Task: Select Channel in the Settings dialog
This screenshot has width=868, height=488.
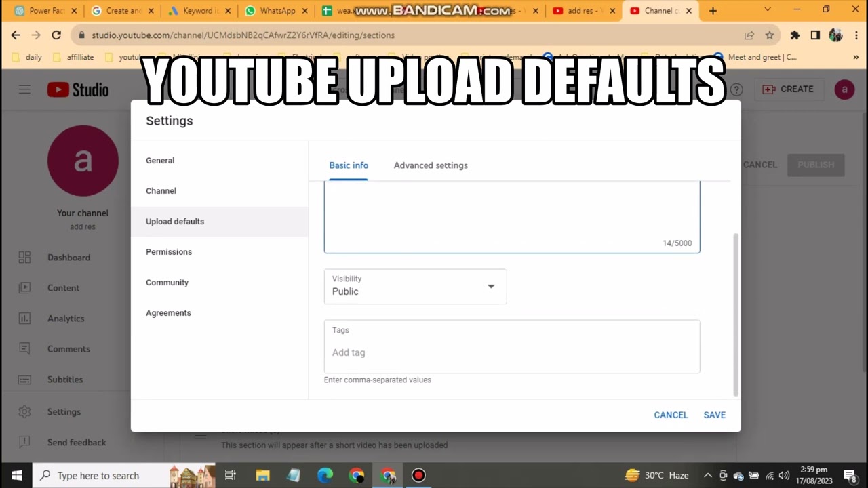Action: tap(219, 191)
